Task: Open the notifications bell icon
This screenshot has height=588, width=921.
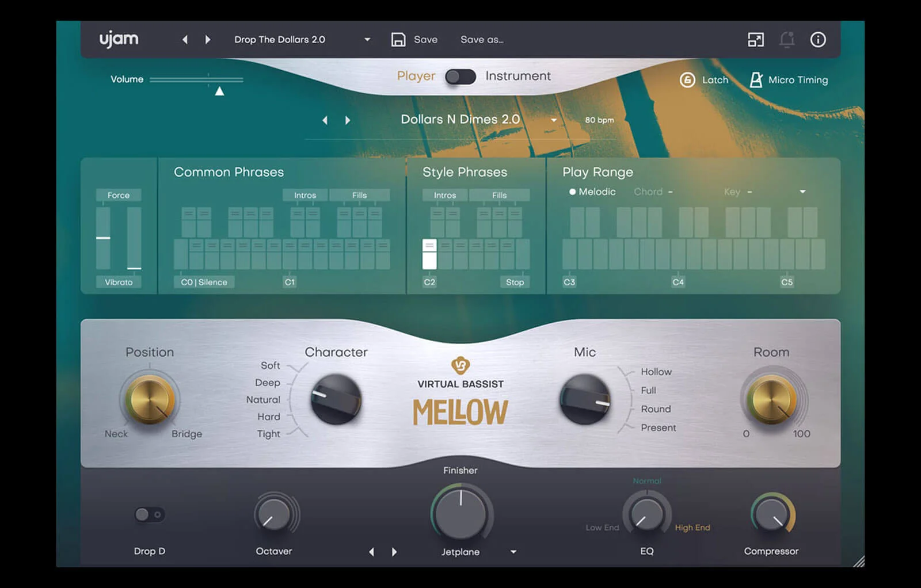Action: pyautogui.click(x=786, y=40)
